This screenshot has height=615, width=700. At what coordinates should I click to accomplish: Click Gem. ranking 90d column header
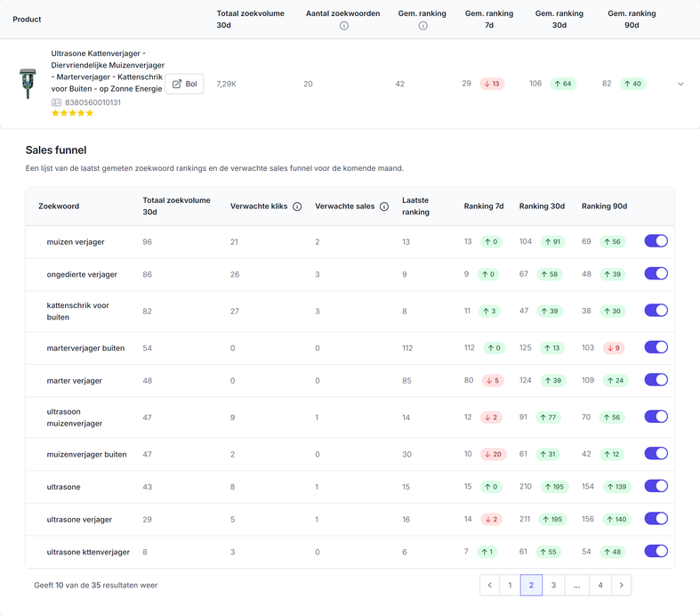(x=632, y=20)
